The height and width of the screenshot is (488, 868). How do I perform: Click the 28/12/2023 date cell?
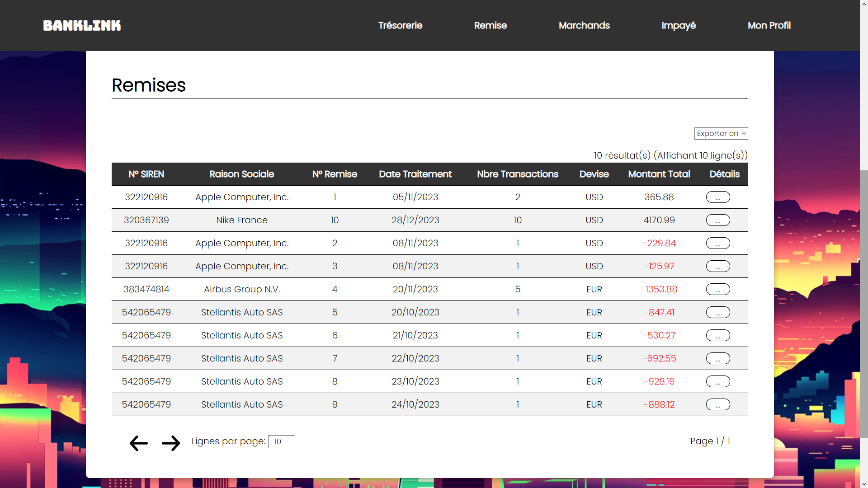pyautogui.click(x=415, y=220)
